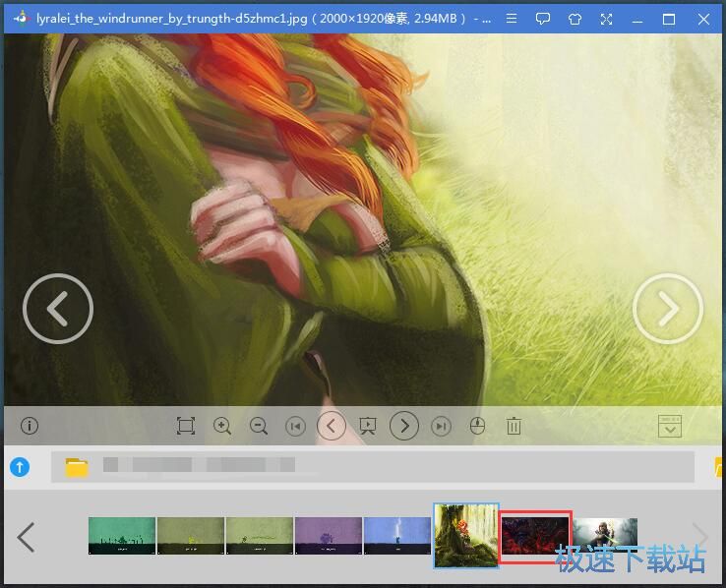Screen dimensions: 726x588
Task: Jump to the first image
Action: click(295, 426)
